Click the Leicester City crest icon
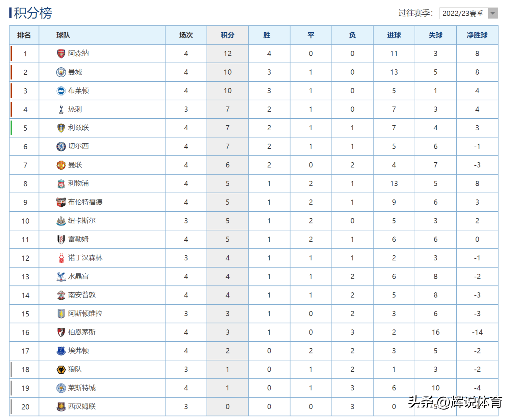 click(61, 388)
